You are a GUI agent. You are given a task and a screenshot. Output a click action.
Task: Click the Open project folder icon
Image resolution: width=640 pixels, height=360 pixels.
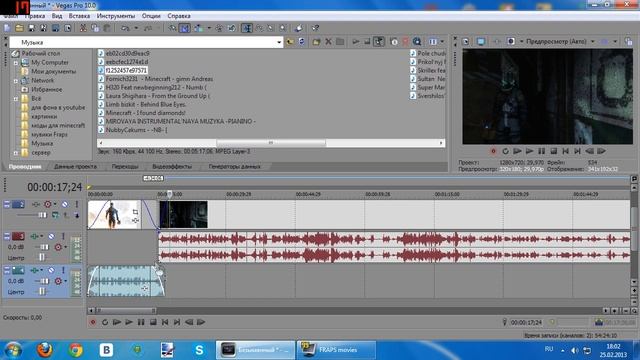[x=19, y=28]
